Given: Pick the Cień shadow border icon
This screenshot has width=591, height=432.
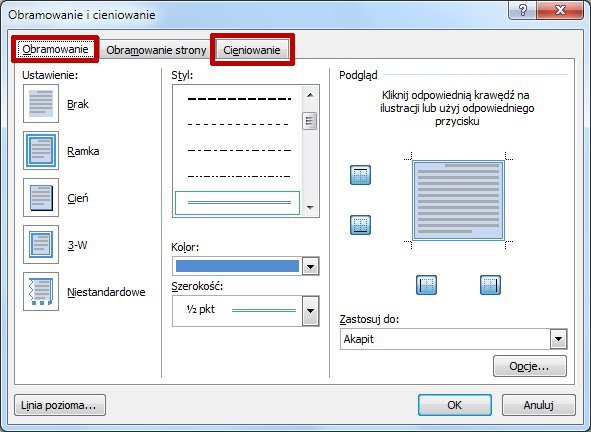Looking at the screenshot, I should coord(41,198).
